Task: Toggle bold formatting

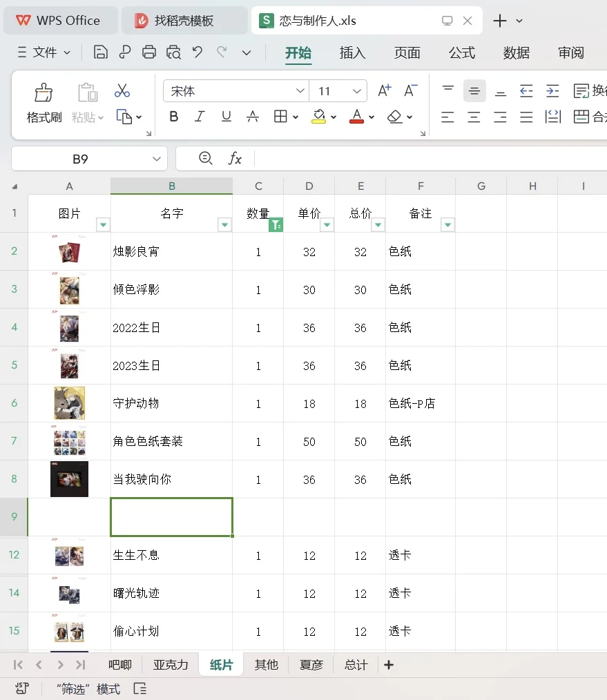Action: [x=173, y=117]
